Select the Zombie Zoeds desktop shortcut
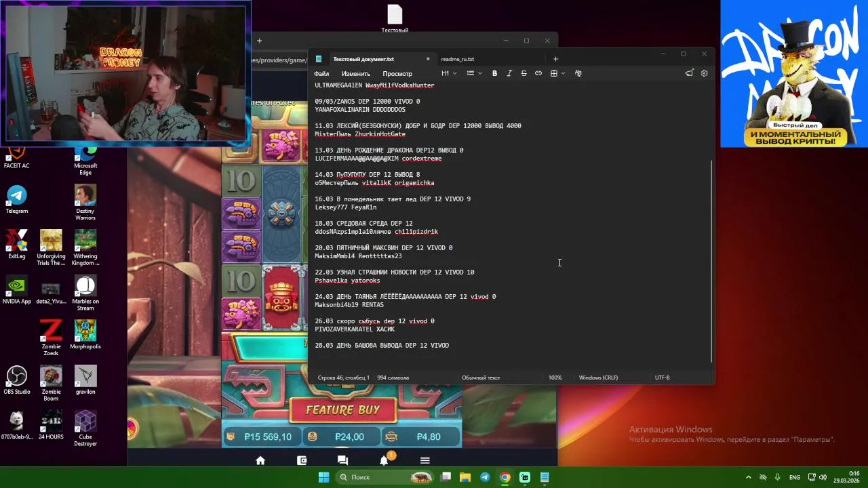This screenshot has width=868, height=488. click(x=51, y=338)
